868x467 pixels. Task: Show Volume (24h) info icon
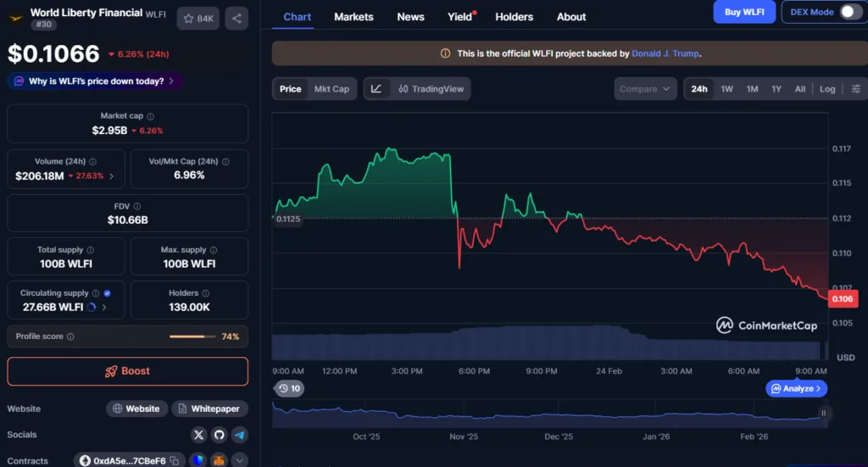point(93,162)
